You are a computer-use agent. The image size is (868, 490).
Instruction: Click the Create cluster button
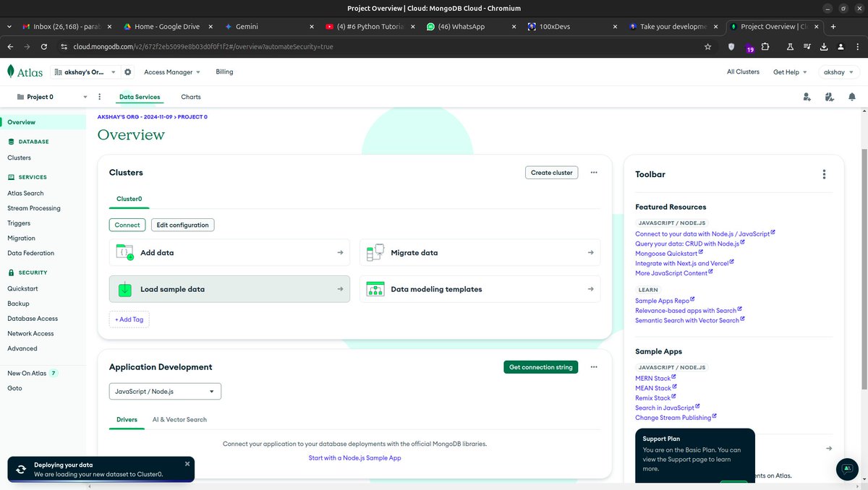click(551, 173)
